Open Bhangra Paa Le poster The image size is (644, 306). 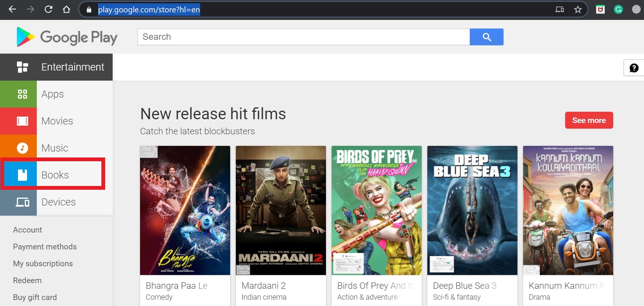coord(185,210)
